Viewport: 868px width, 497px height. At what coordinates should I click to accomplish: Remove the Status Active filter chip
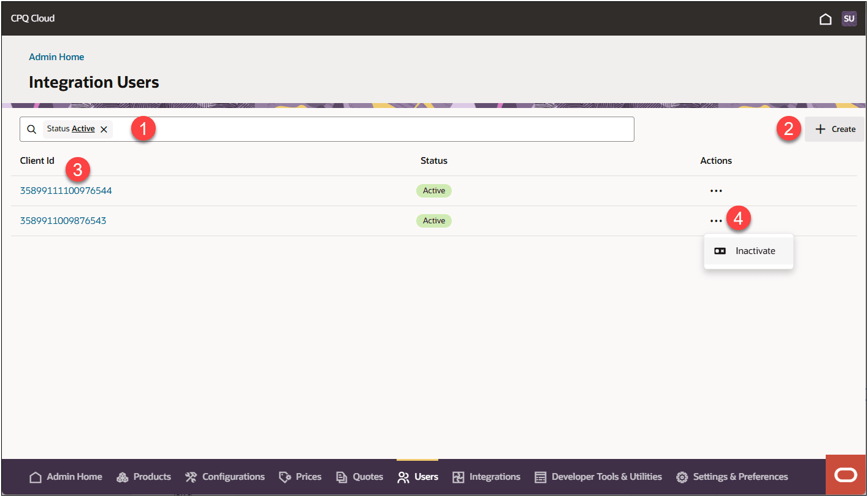[104, 129]
